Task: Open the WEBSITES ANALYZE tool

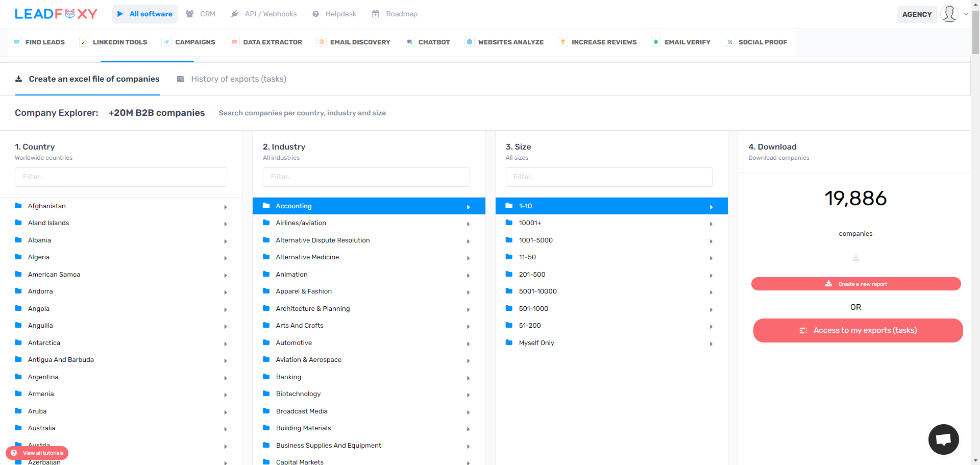Action: point(504,42)
